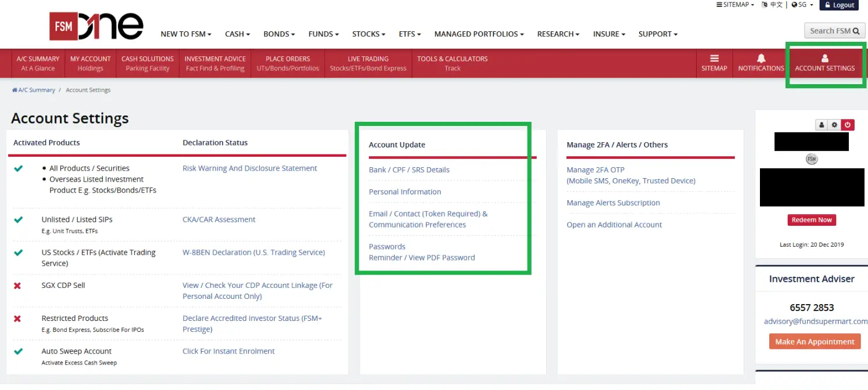Select the MY ACCOUNT Holdings tab
The image size is (868, 390).
(90, 63)
